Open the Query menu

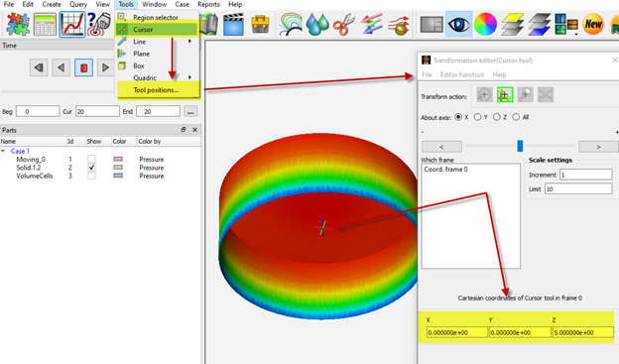click(x=78, y=4)
